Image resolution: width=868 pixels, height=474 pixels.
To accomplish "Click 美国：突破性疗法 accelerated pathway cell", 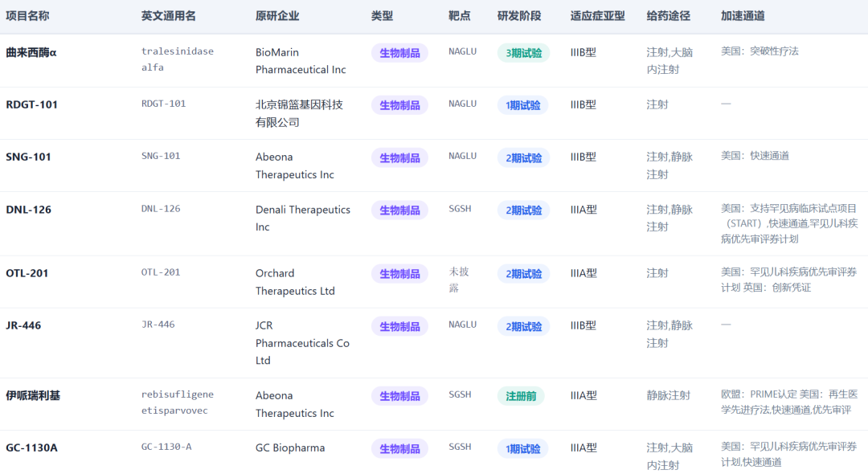I will [759, 51].
